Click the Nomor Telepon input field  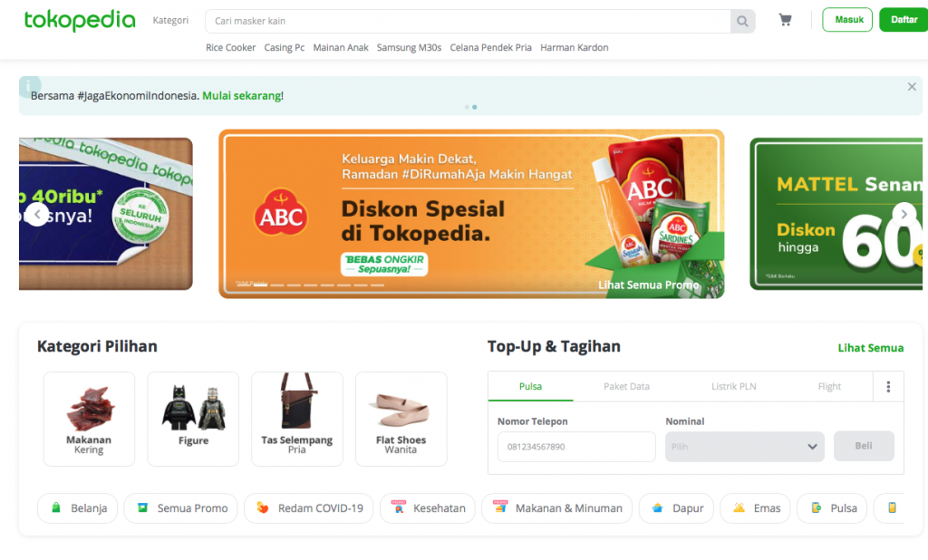click(576, 447)
